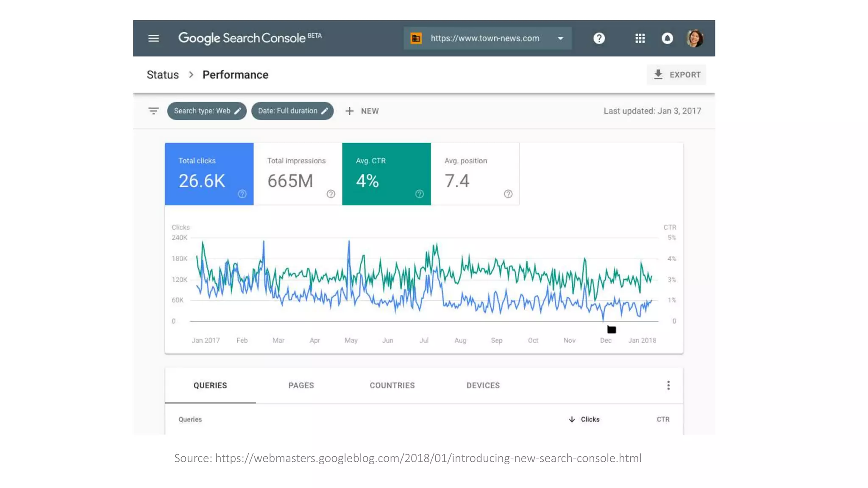Click the BETA label next to logo
This screenshot has height=488, width=868.
[x=314, y=36]
